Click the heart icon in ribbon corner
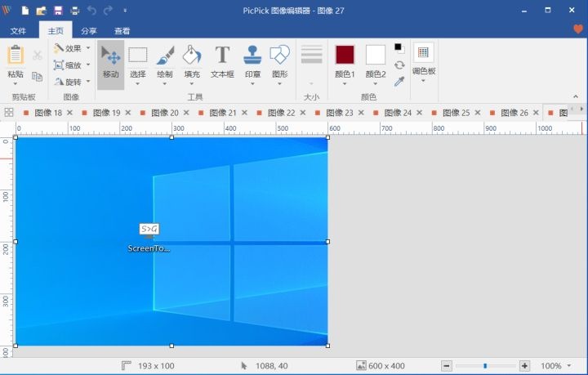Image resolution: width=588 pixels, height=375 pixels. (x=578, y=29)
